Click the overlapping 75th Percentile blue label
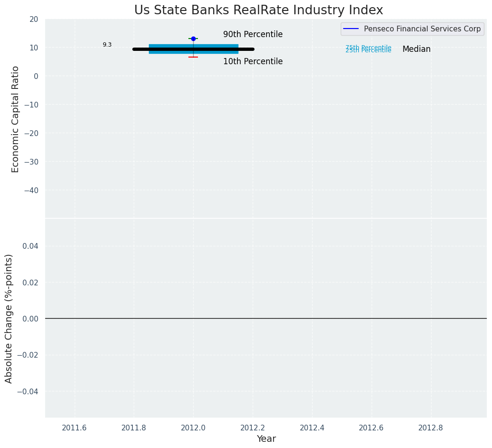The height and width of the screenshot is (448, 492). [368, 48]
